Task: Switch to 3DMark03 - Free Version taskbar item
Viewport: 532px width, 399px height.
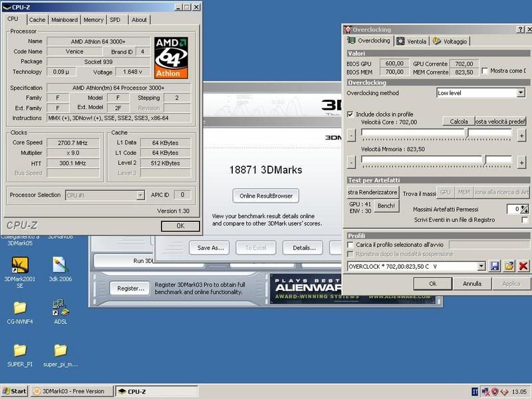Action: pyautogui.click(x=72, y=391)
